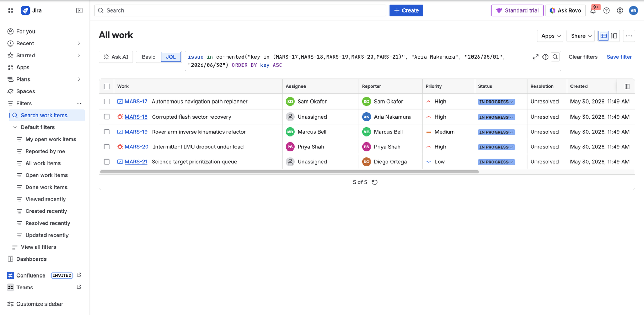The width and height of the screenshot is (644, 315).
Task: Switch to split detail view icon
Action: tap(614, 36)
